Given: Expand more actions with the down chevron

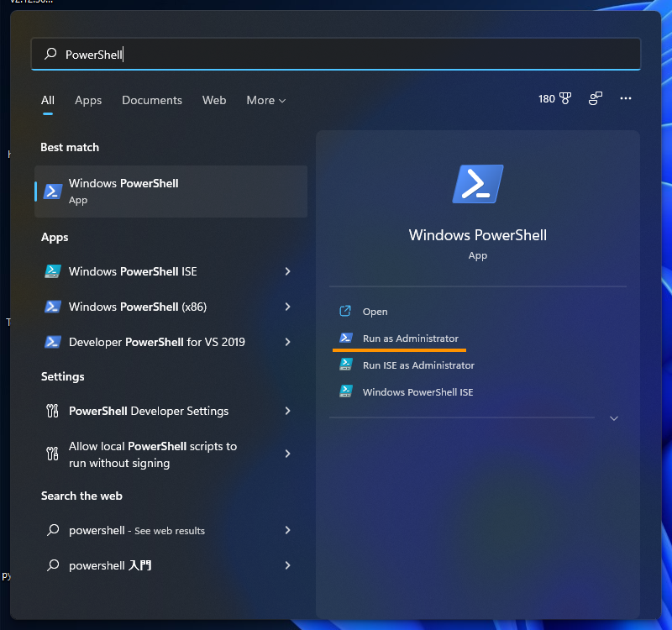Looking at the screenshot, I should click(x=613, y=418).
